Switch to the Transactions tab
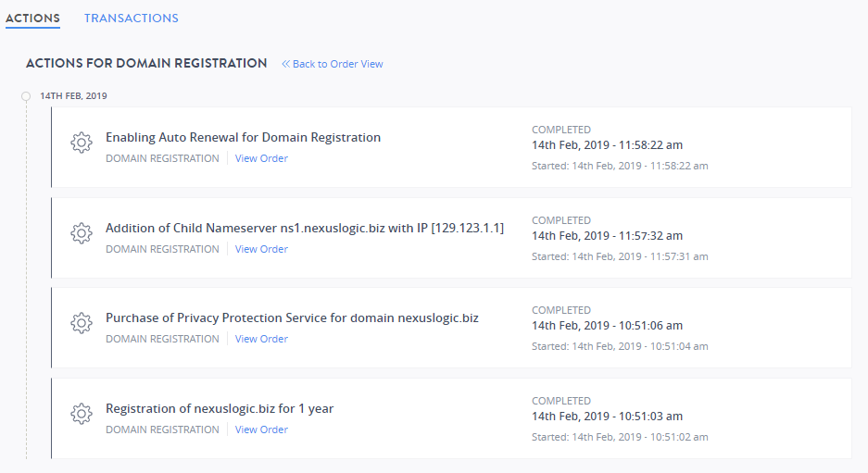Screen dimensions: 868x473 [132, 19]
